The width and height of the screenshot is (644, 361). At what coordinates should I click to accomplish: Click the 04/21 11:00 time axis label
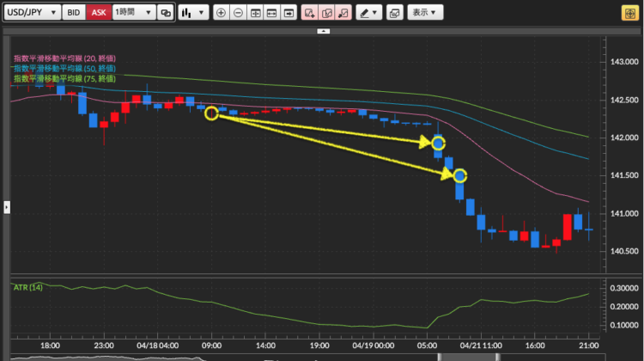point(481,346)
